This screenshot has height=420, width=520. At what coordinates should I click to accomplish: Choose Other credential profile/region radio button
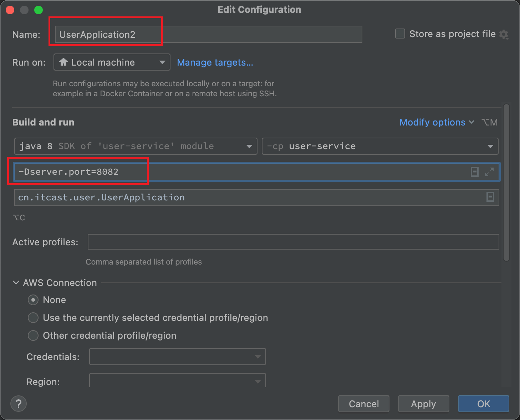point(33,336)
